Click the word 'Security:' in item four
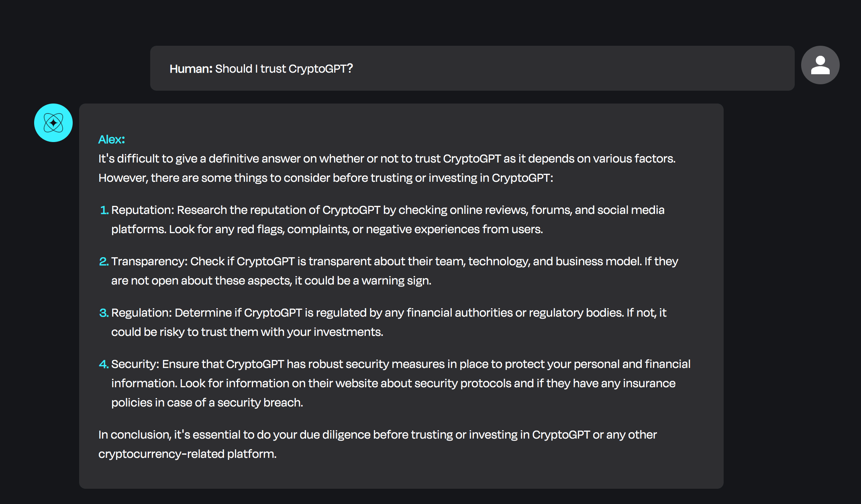861x504 pixels. (x=135, y=364)
